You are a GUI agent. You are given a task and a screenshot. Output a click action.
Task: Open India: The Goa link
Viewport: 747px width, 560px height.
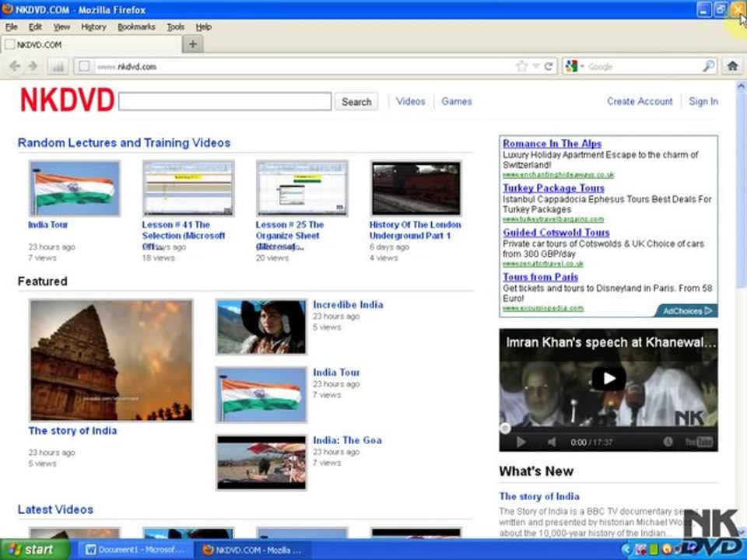click(347, 440)
